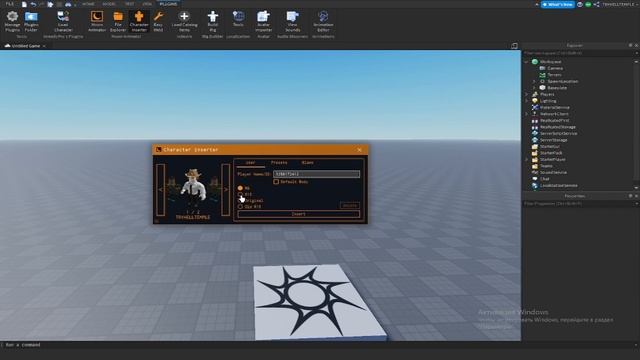This screenshot has width=640, height=360.
Task: Expand the NetworkClient node
Action: (526, 114)
